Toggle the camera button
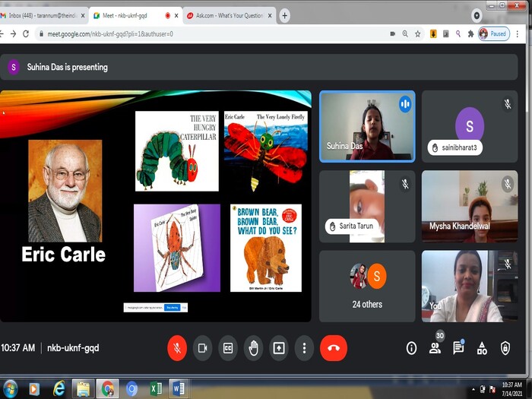 tap(203, 348)
